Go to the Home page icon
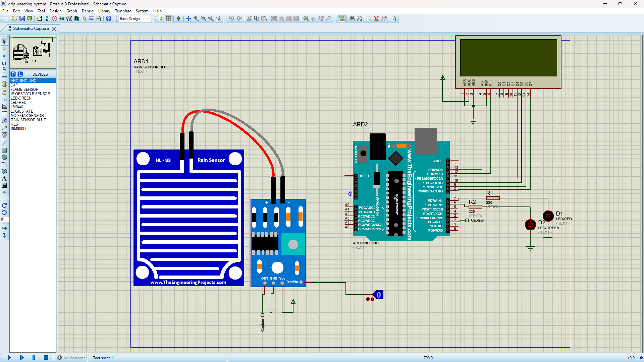This screenshot has height=362, width=644. (40, 19)
